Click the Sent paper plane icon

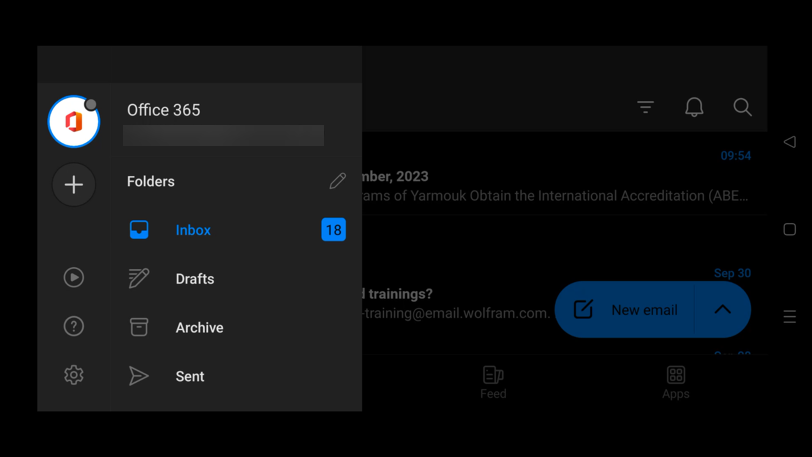tap(138, 376)
